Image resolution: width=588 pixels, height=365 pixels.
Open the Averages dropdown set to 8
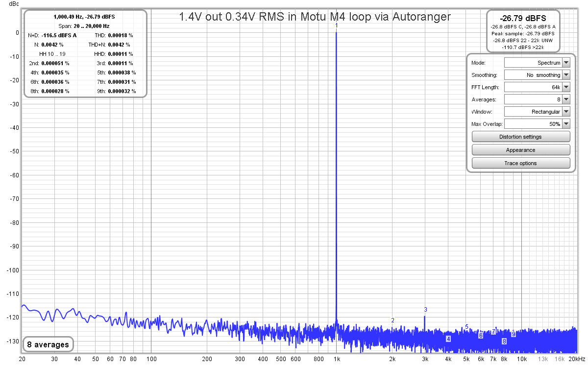537,99
